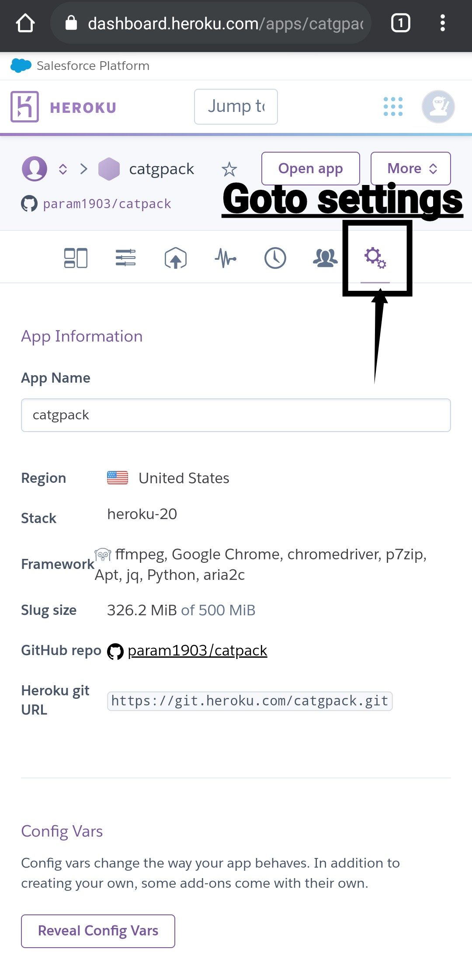Screen dimensions: 472x980
Task: Click the Framework buildpacks list text
Action: pyautogui.click(x=261, y=565)
